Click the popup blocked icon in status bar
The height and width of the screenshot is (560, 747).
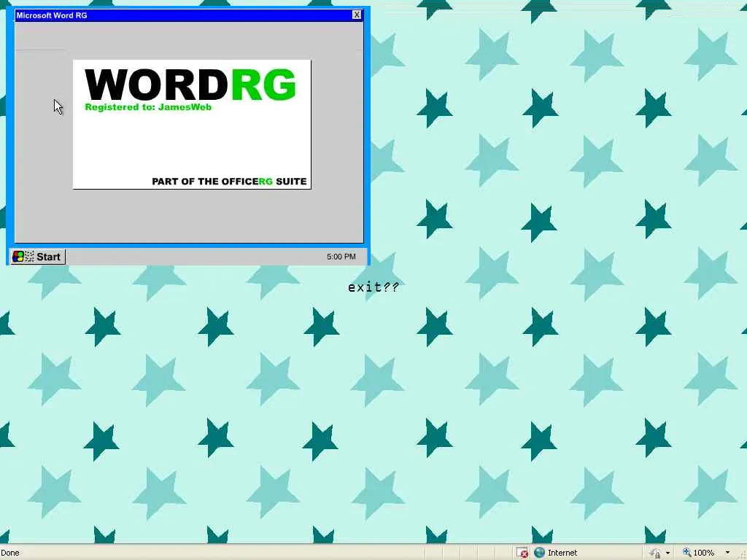pyautogui.click(x=522, y=553)
